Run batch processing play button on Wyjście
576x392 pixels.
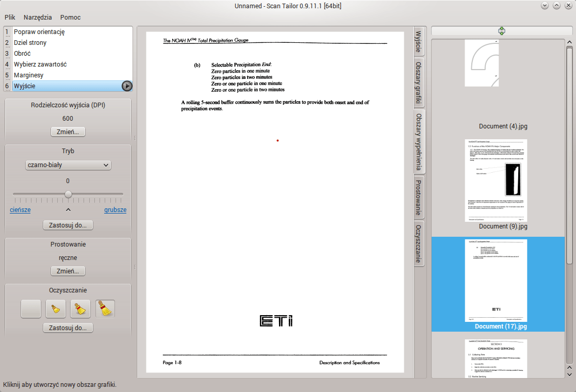[127, 86]
